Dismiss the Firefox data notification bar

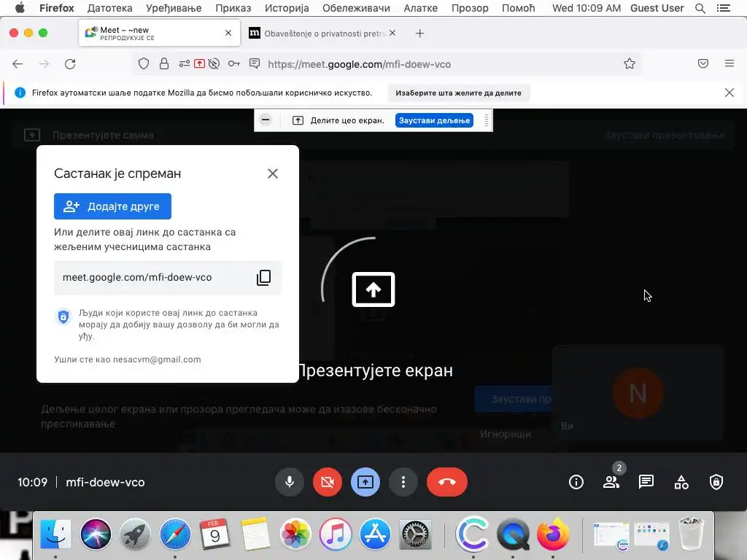[x=729, y=93]
